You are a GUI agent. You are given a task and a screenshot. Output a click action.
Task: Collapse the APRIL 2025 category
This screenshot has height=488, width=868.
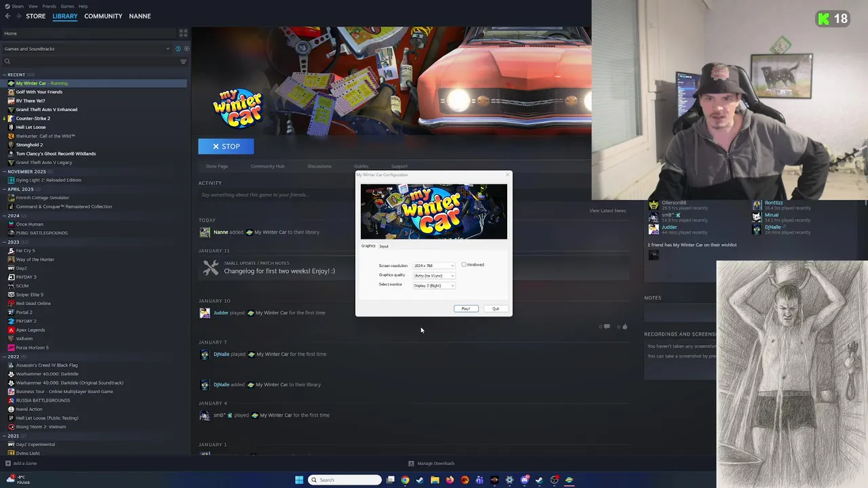pyautogui.click(x=5, y=189)
